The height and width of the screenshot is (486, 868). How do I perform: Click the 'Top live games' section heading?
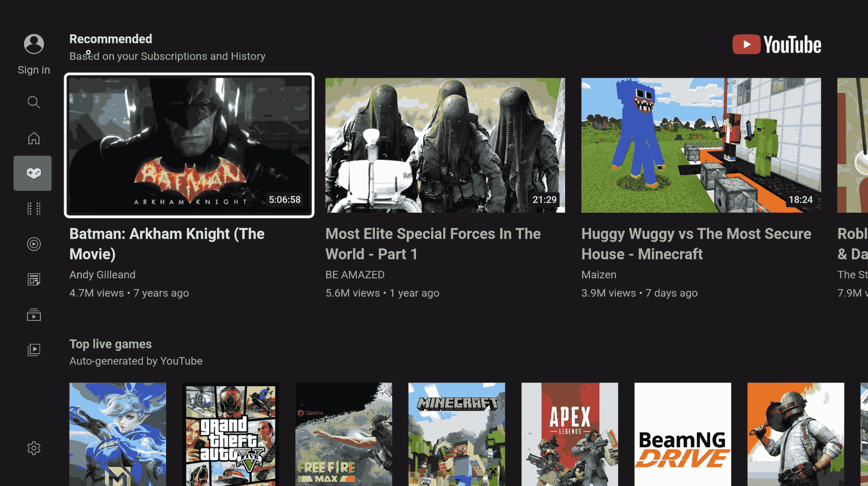(x=111, y=344)
